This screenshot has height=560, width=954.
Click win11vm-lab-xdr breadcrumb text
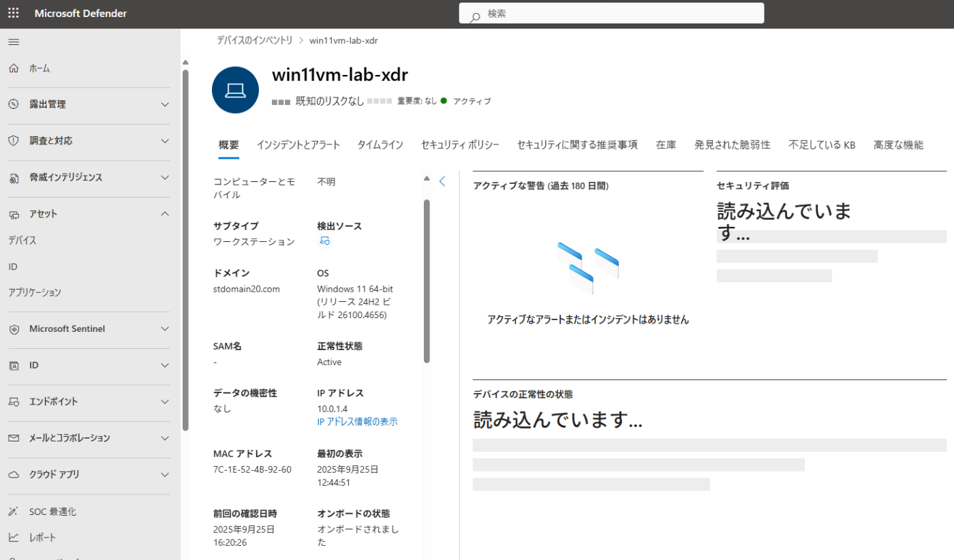click(343, 40)
